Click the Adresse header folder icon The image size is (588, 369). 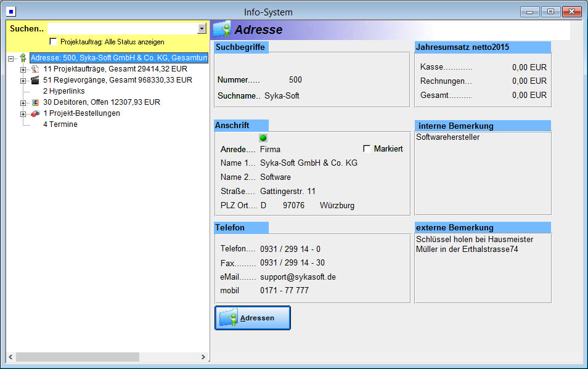(222, 30)
